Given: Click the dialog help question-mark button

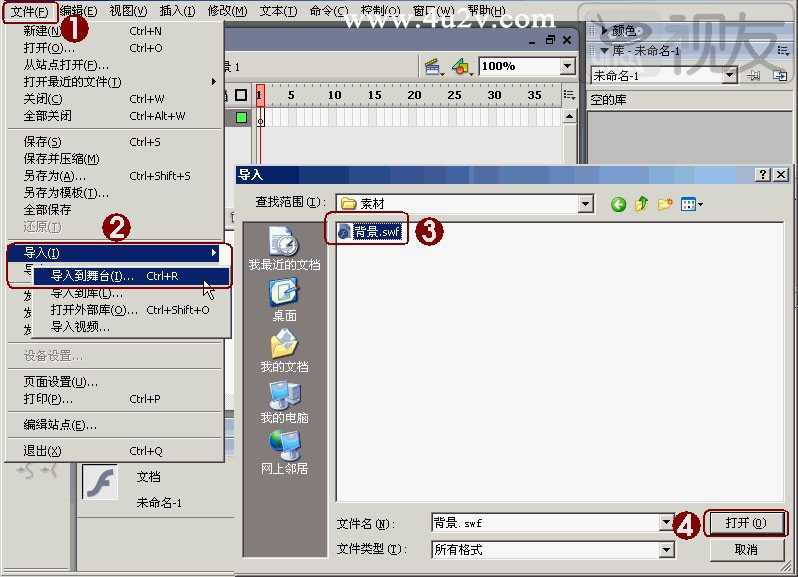Looking at the screenshot, I should [x=762, y=175].
